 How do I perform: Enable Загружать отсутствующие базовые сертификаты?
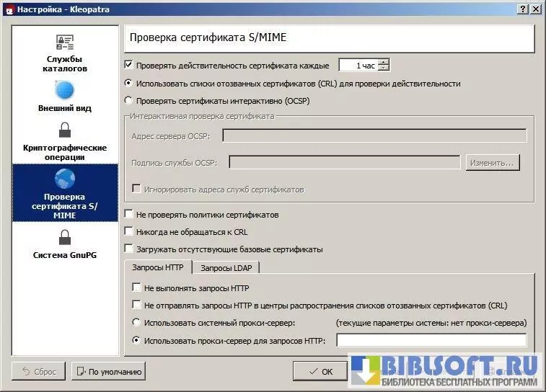(x=129, y=249)
